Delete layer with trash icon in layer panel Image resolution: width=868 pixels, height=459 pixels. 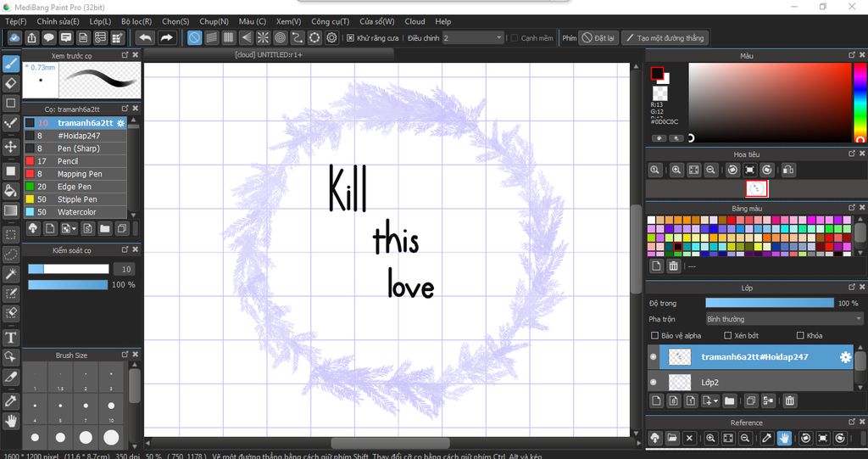[x=790, y=400]
